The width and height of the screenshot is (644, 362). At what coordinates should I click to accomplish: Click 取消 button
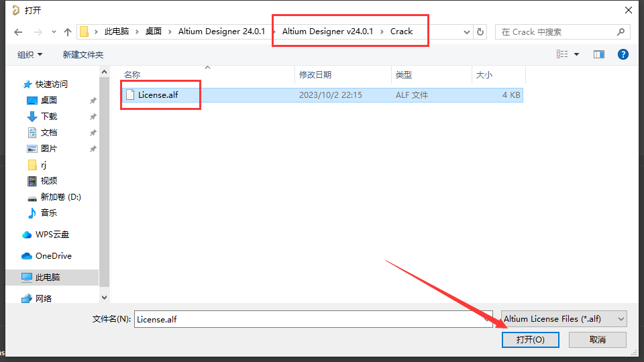click(598, 339)
